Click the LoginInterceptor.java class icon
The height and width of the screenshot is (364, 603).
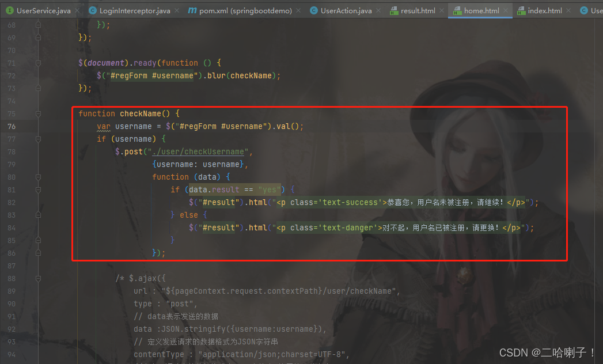[x=93, y=11]
